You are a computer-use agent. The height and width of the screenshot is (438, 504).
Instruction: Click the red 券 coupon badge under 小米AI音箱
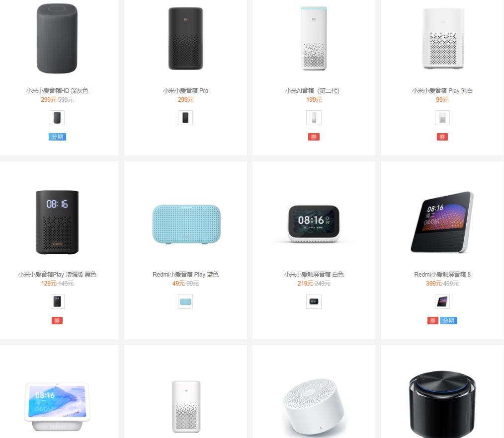314,137
